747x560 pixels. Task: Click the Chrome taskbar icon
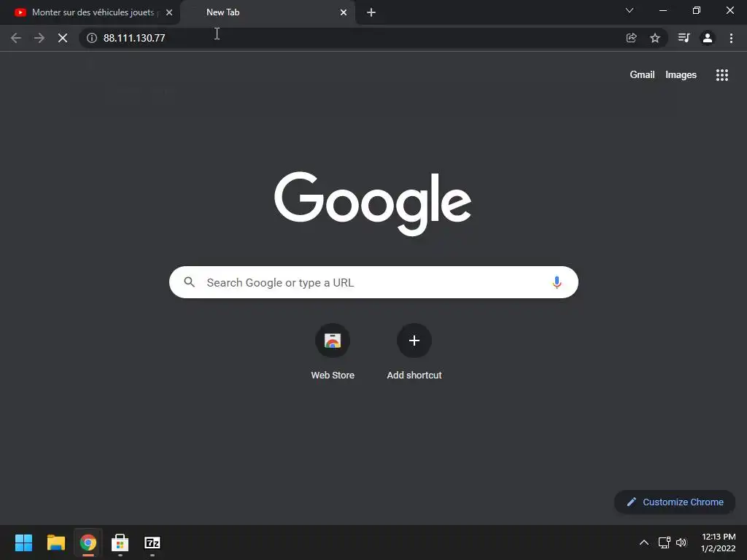[88, 542]
